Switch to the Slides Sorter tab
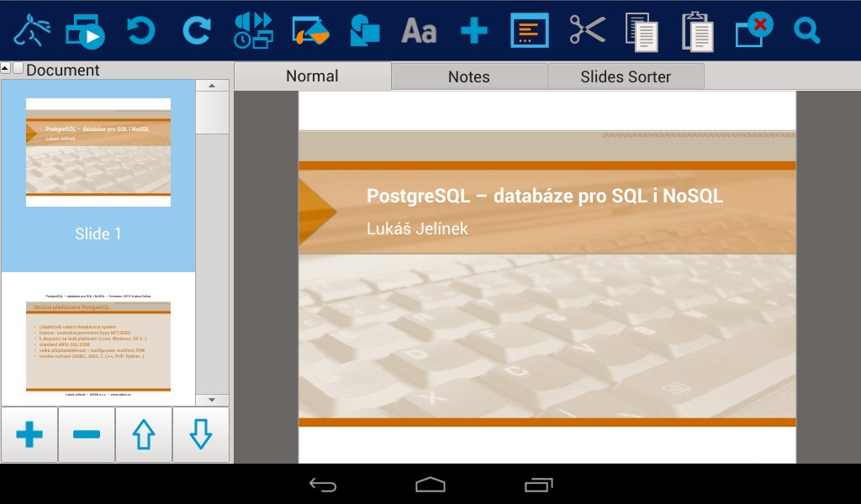Screen dimensions: 861x504 click(626, 76)
